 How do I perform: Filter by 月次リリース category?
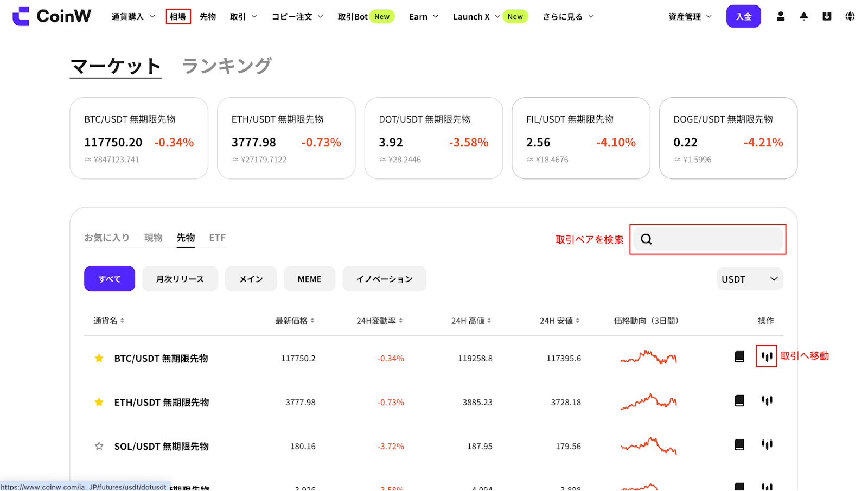click(x=180, y=279)
